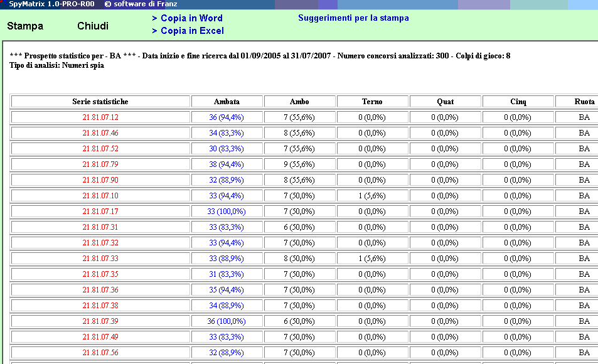Select the Cinq column header
Image resolution: width=598 pixels, height=364 pixels.
click(x=518, y=102)
